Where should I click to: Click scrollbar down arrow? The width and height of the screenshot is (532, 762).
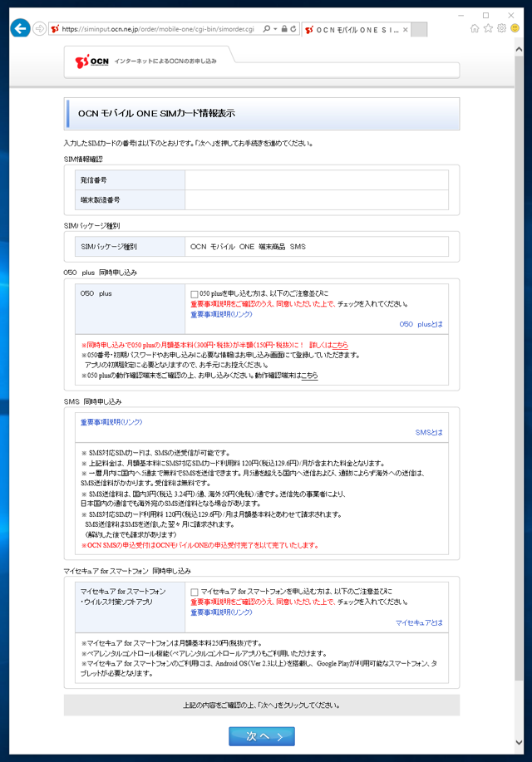click(519, 742)
